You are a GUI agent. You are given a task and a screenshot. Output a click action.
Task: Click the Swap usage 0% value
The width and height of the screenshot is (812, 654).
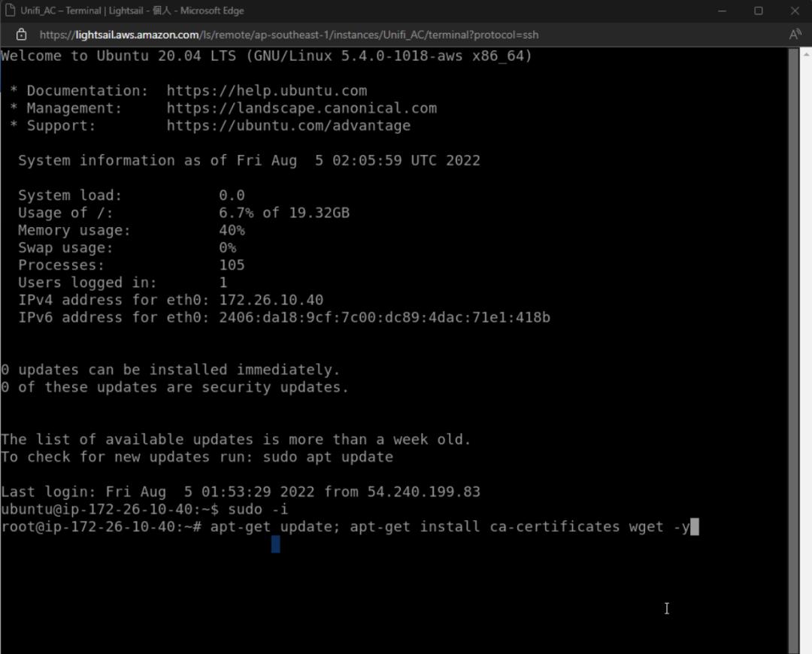point(227,247)
